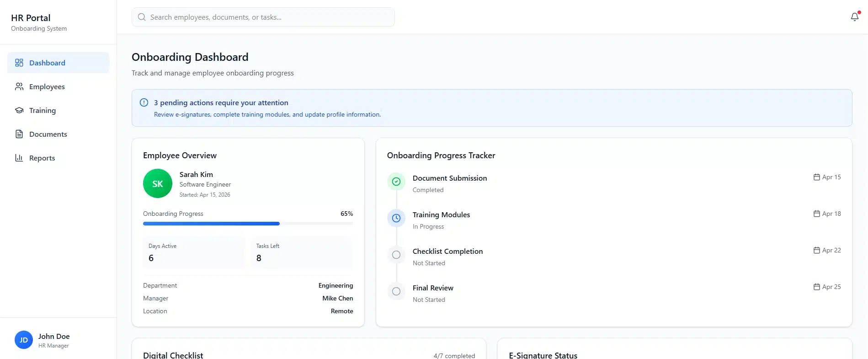Click the John Doe profile name

pyautogui.click(x=54, y=336)
